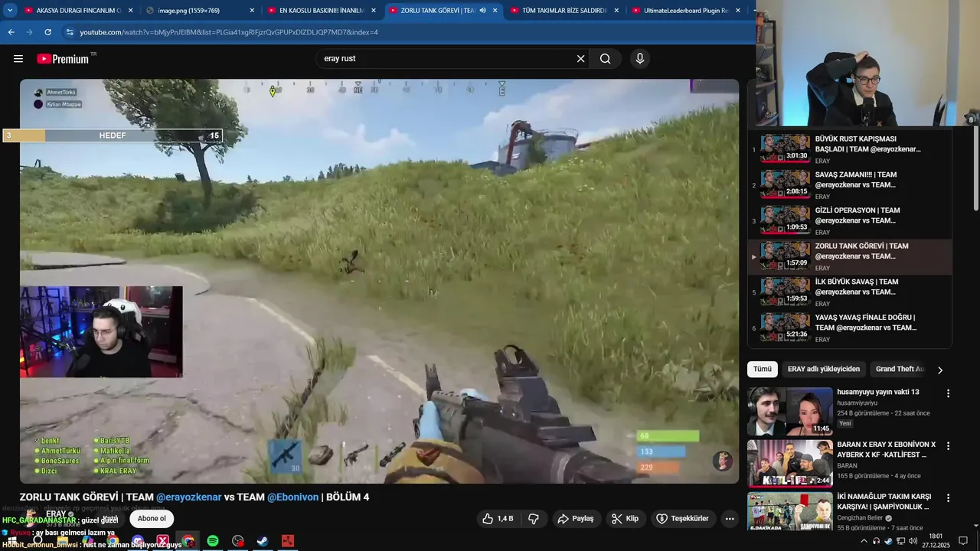The width and height of the screenshot is (980, 551).
Task: Clear the 'eray rust' search text
Action: (x=580, y=59)
